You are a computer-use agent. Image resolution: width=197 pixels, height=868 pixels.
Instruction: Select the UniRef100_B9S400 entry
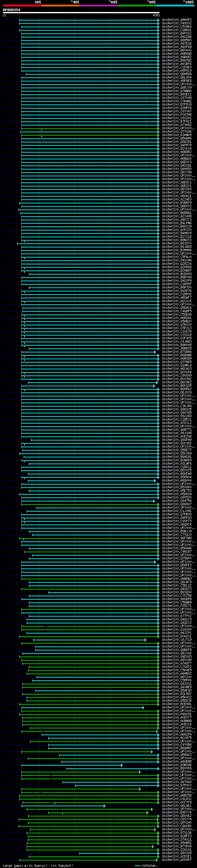(176, 50)
